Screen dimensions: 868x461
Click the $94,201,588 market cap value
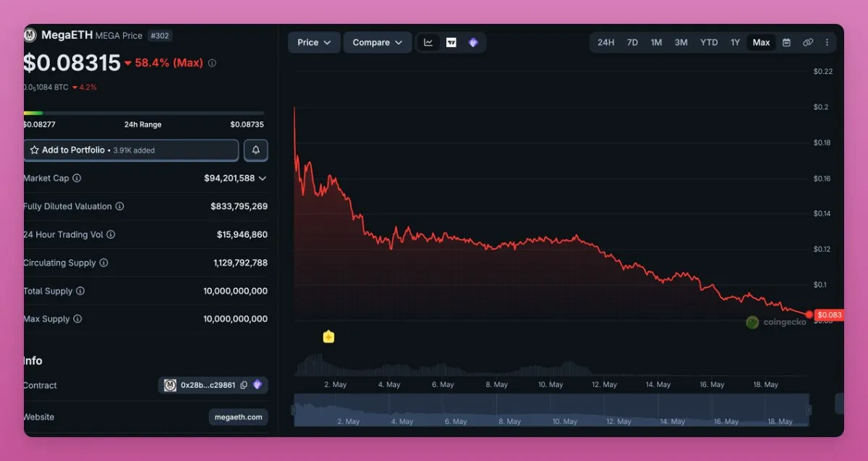(x=229, y=178)
